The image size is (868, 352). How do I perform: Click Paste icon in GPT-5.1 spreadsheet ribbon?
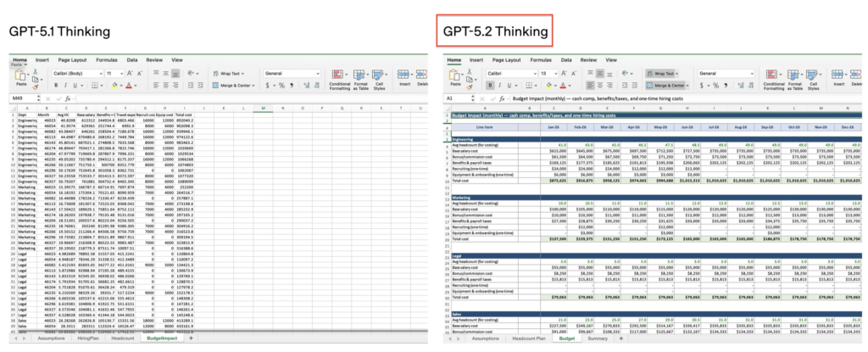(17, 78)
